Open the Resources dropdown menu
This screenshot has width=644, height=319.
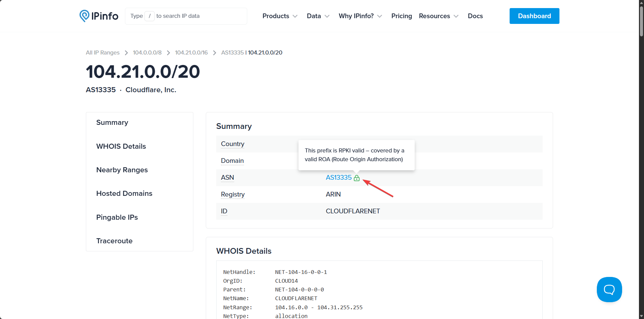tap(438, 16)
